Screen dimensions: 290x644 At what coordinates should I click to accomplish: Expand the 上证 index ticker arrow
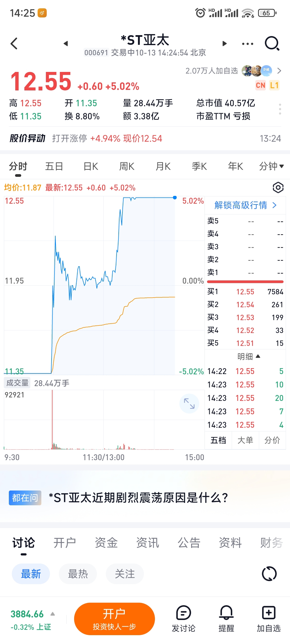(53, 614)
